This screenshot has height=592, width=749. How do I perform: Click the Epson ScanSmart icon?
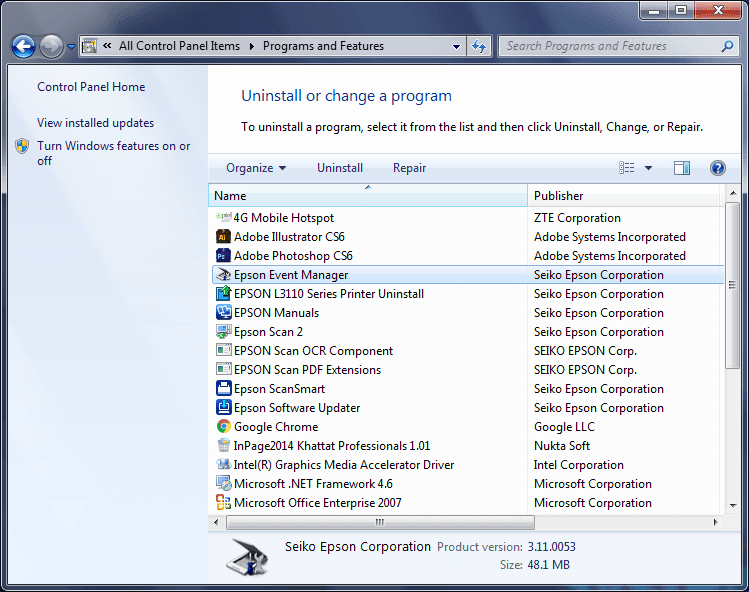[x=224, y=388]
